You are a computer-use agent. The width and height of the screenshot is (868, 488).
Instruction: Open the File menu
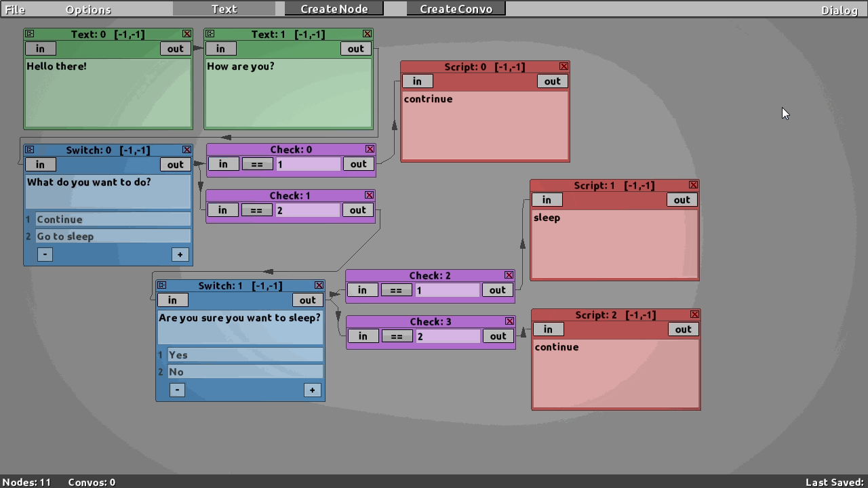click(x=14, y=9)
